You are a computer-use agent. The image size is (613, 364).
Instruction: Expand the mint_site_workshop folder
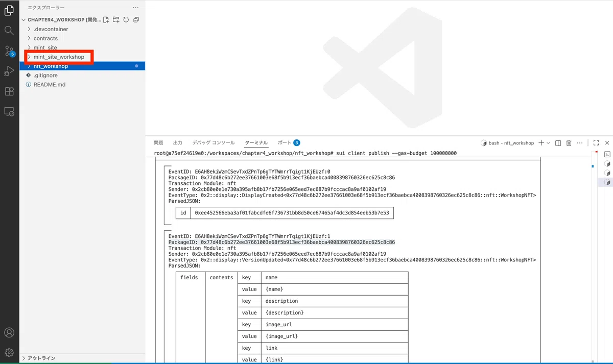[x=59, y=57]
